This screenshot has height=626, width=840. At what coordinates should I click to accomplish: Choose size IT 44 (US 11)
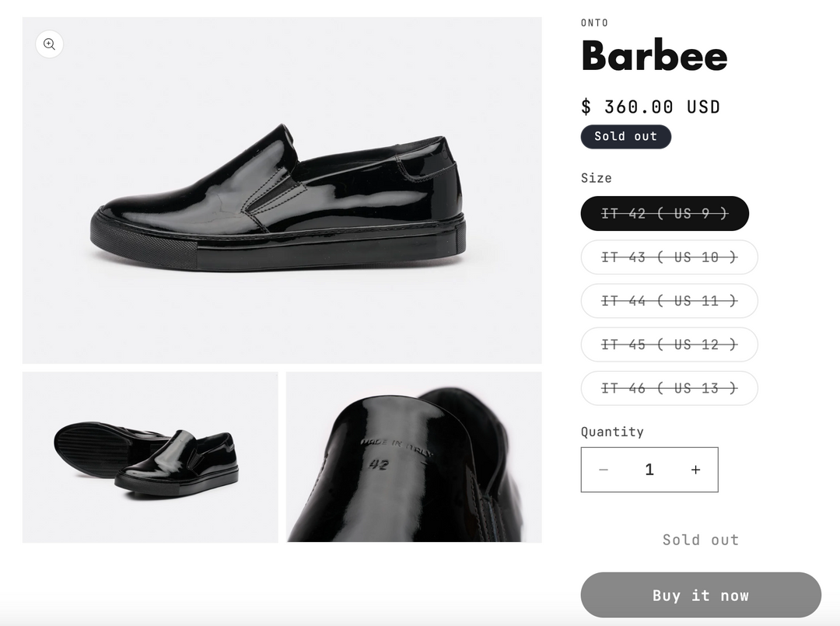669,301
